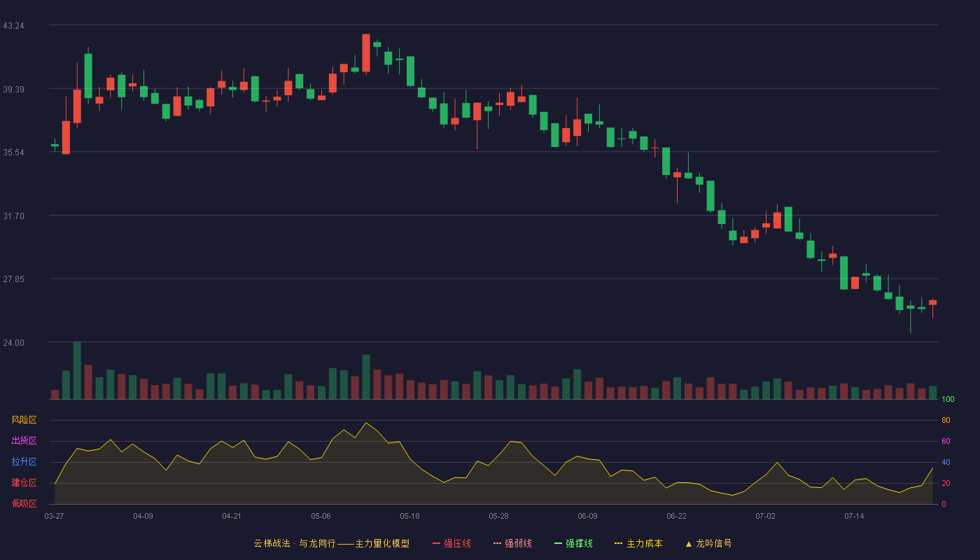The image size is (980, 560).
Task: Click the 出货区 zone label
Action: coord(24,441)
